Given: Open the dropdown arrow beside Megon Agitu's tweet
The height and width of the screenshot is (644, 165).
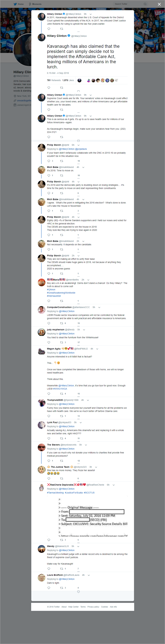Looking at the screenshot, I should (97, 349).
